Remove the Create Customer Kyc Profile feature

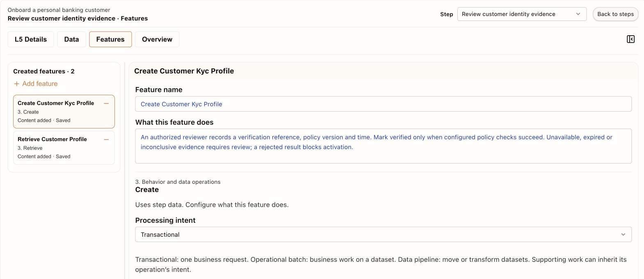point(107,103)
